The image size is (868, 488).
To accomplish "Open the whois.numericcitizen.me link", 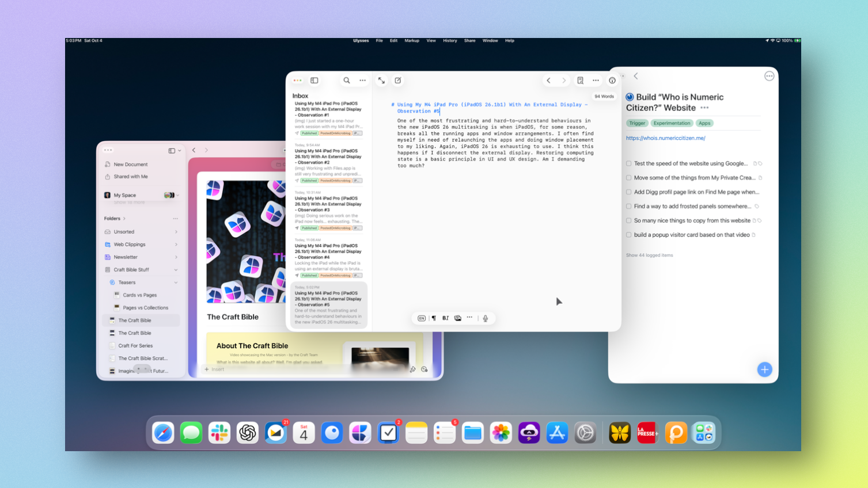I will [x=665, y=138].
